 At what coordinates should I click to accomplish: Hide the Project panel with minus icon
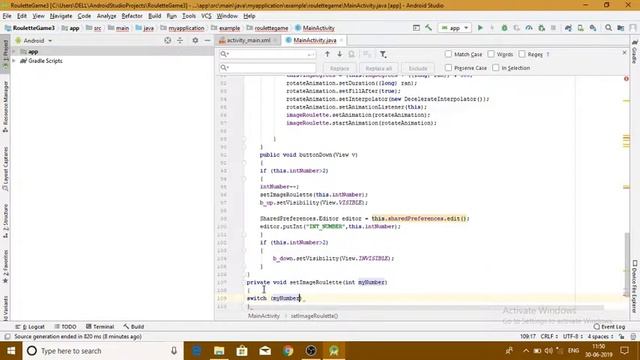click(207, 40)
